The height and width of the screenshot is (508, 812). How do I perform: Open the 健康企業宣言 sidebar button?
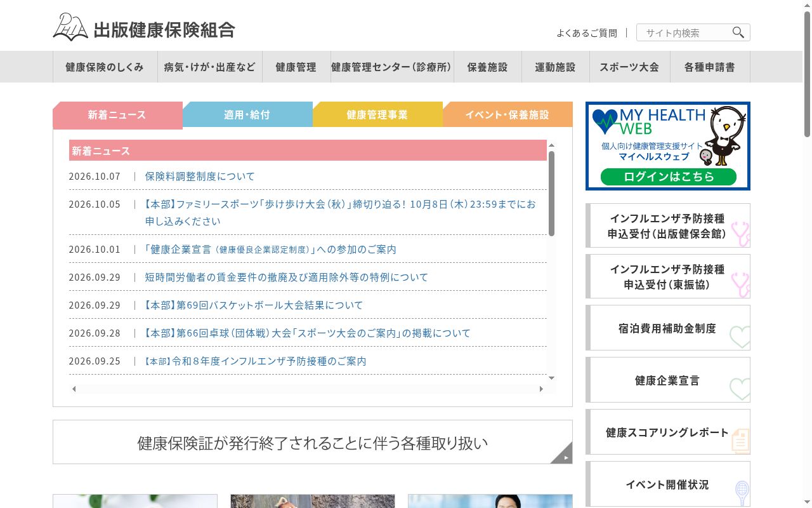(x=668, y=380)
